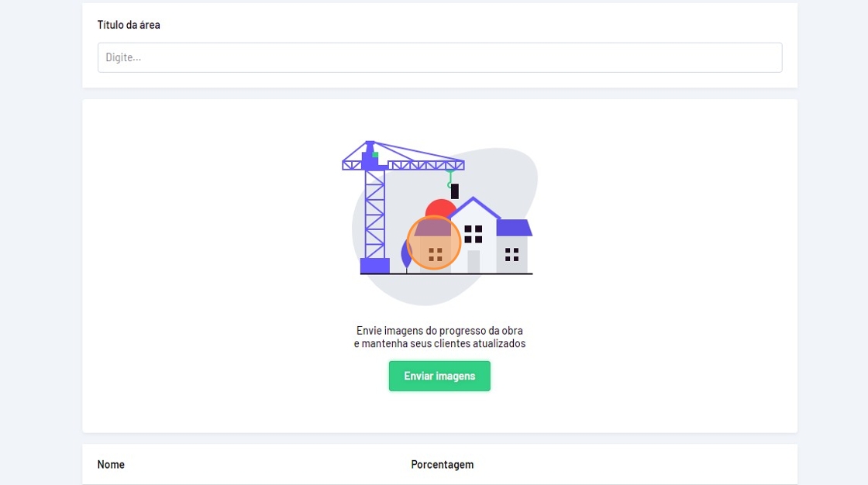Select the Porcentagem column header

click(x=443, y=465)
